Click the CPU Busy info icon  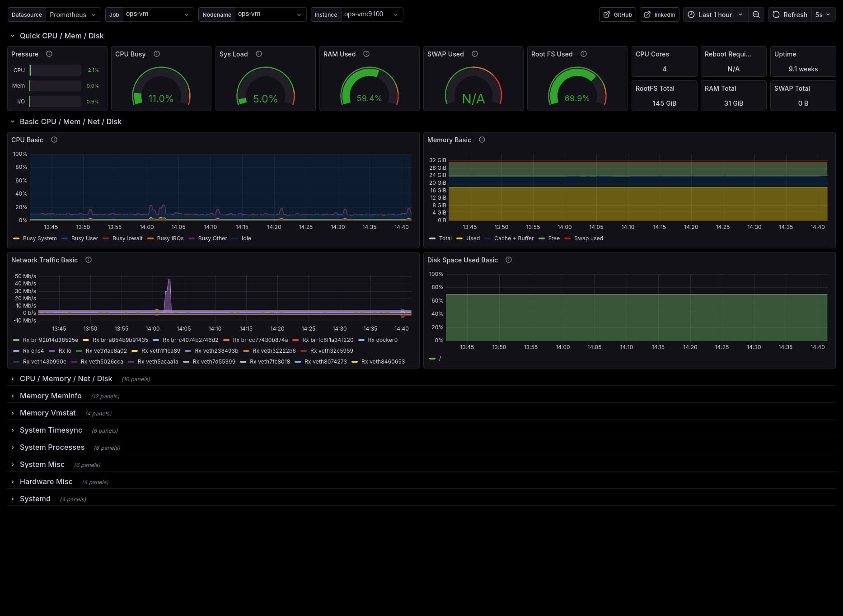(157, 54)
